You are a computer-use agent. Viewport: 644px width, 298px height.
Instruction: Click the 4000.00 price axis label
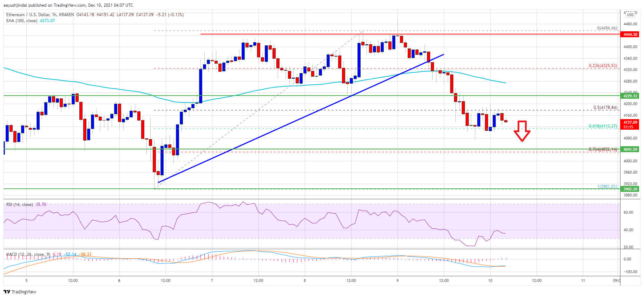[x=630, y=161]
